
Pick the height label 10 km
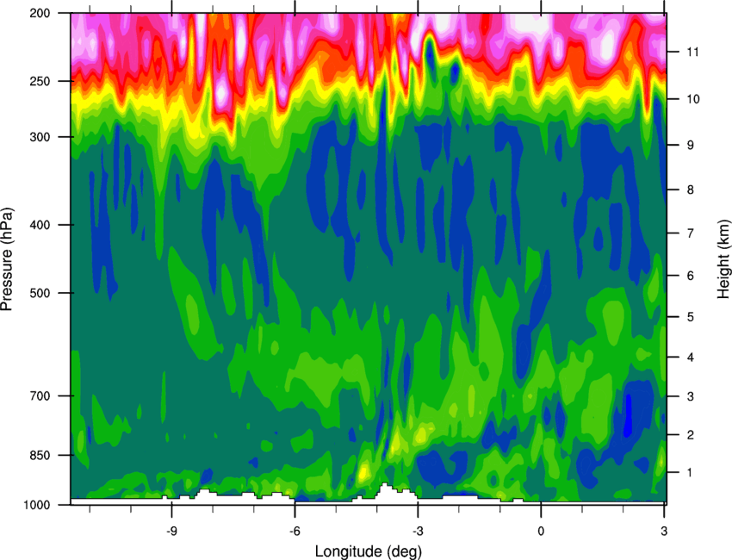tap(692, 99)
